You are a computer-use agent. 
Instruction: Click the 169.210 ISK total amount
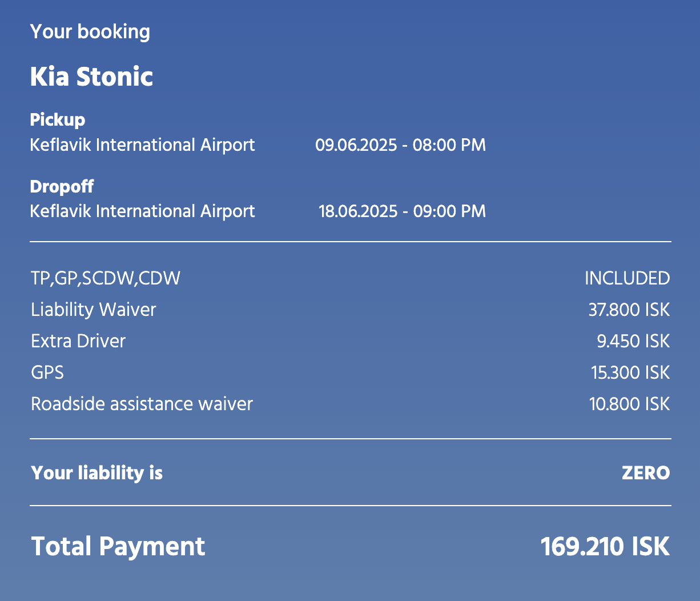coord(605,547)
